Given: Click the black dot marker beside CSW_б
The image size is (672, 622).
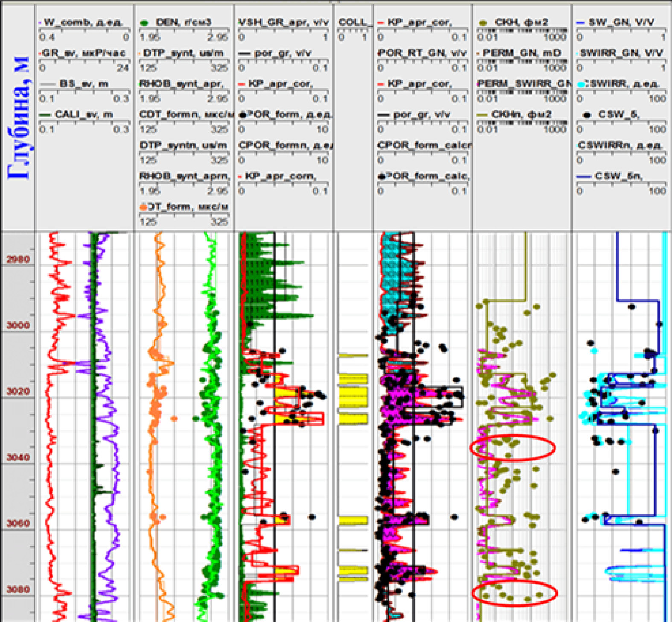Looking at the screenshot, I should 587,115.
